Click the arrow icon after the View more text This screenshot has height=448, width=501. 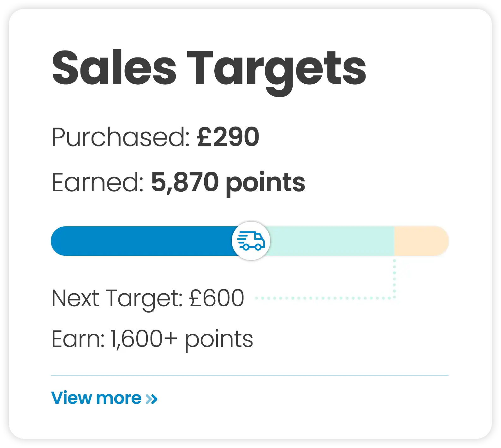point(151,398)
